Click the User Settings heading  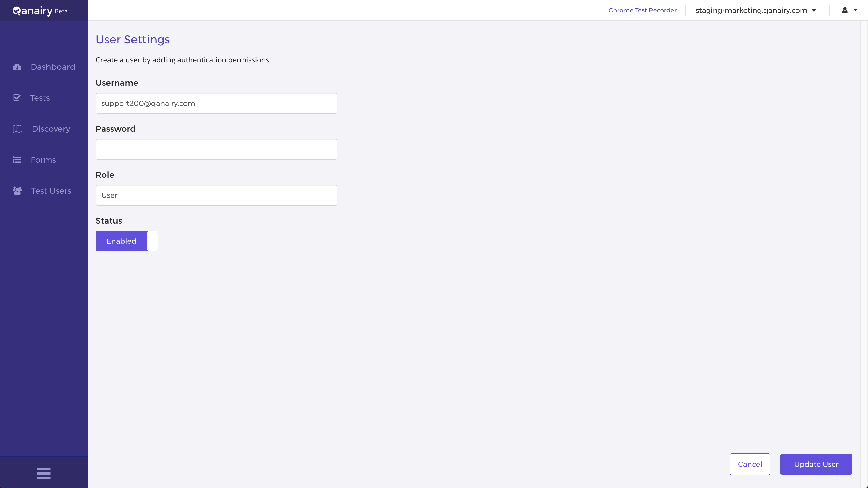click(x=133, y=40)
